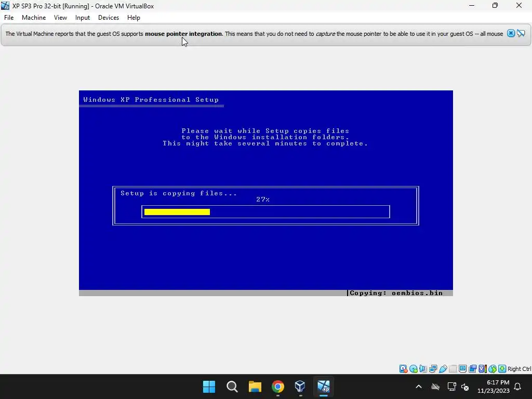The width and height of the screenshot is (532, 399).
Task: Click the display settings indicator icon
Action: (462, 369)
